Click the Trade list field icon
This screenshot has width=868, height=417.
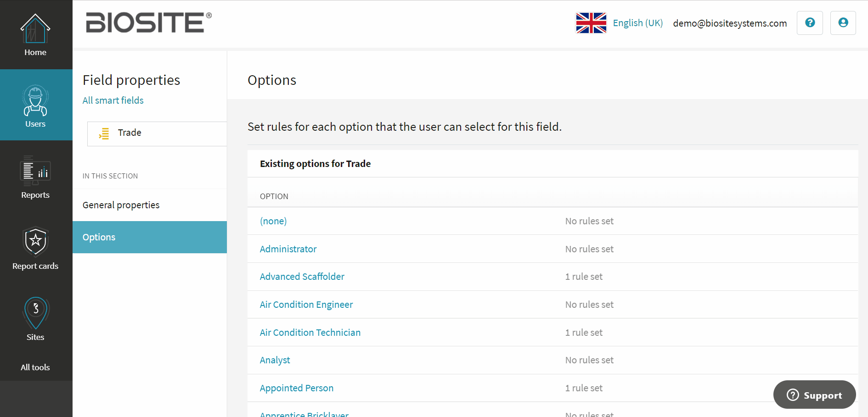point(104,133)
